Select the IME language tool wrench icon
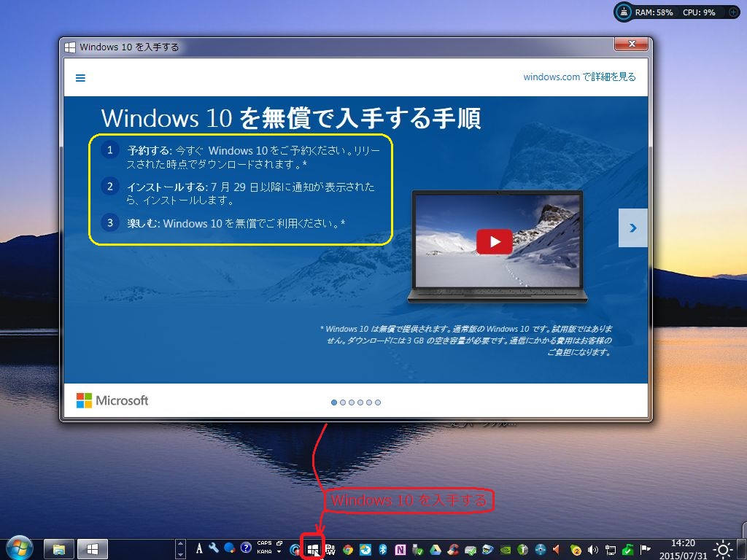 click(214, 548)
